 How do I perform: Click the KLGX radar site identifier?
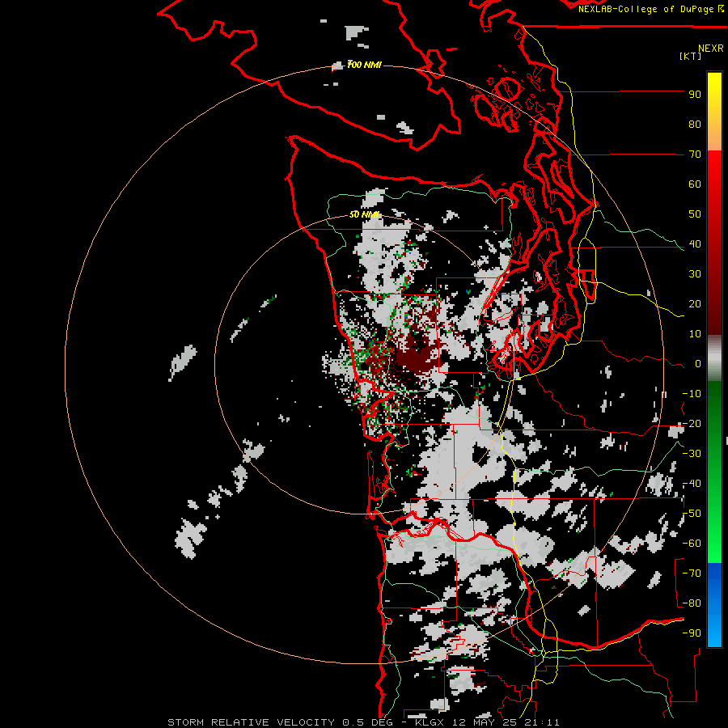point(430,722)
